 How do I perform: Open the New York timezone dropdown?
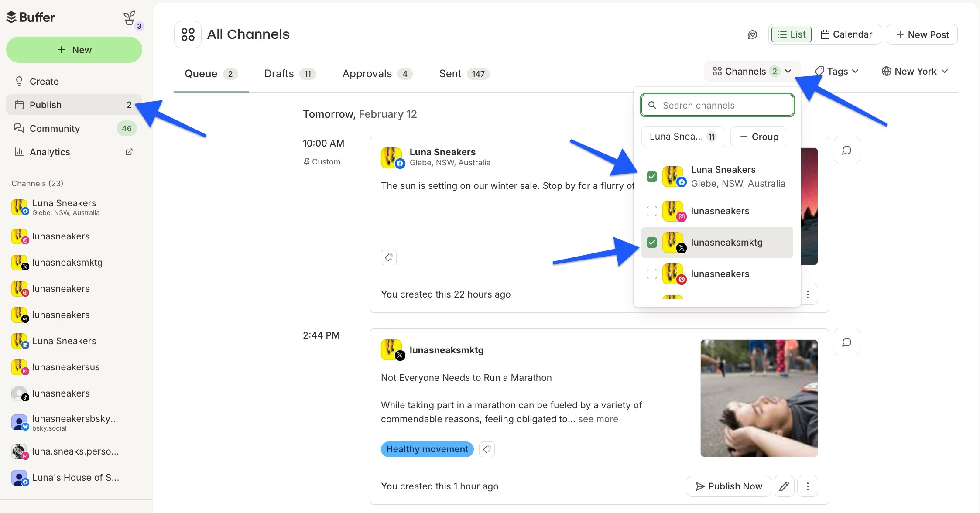pos(915,71)
